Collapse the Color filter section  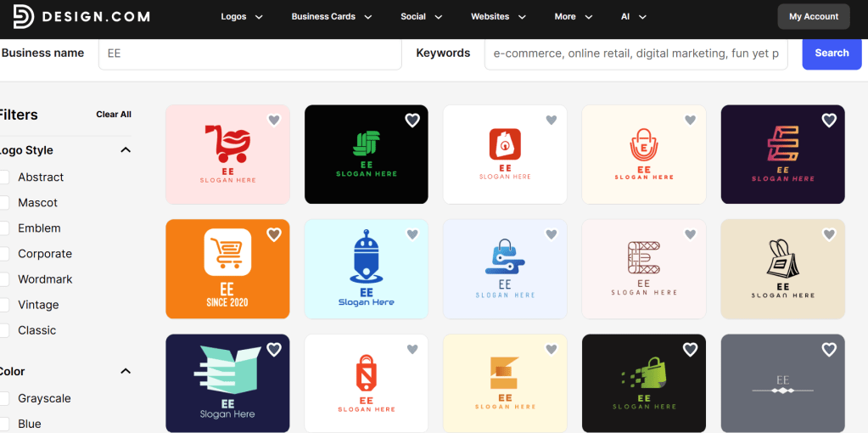click(x=126, y=371)
